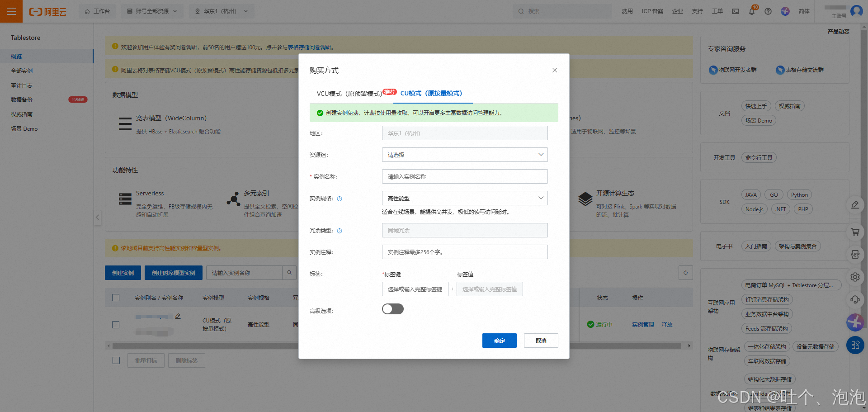This screenshot has height=412, width=868.
Task: Open the help question-mark icon
Action: click(x=768, y=11)
